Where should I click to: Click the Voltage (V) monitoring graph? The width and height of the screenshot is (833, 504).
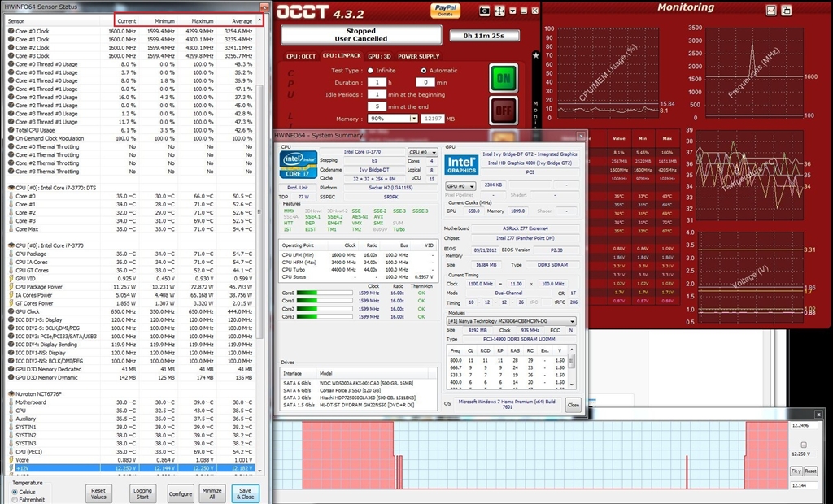(751, 277)
